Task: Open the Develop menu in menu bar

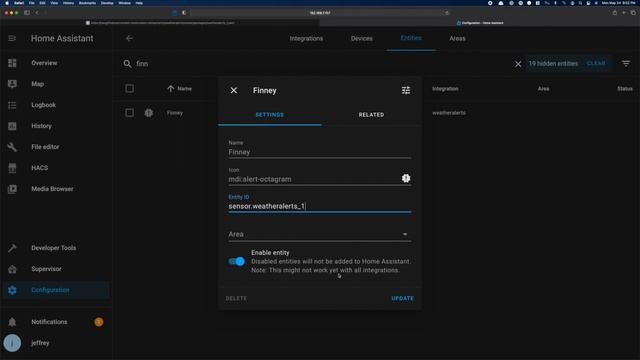Action: point(107,3)
